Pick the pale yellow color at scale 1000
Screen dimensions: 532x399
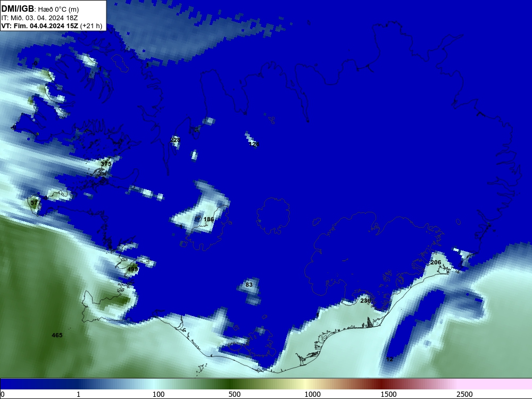click(306, 384)
